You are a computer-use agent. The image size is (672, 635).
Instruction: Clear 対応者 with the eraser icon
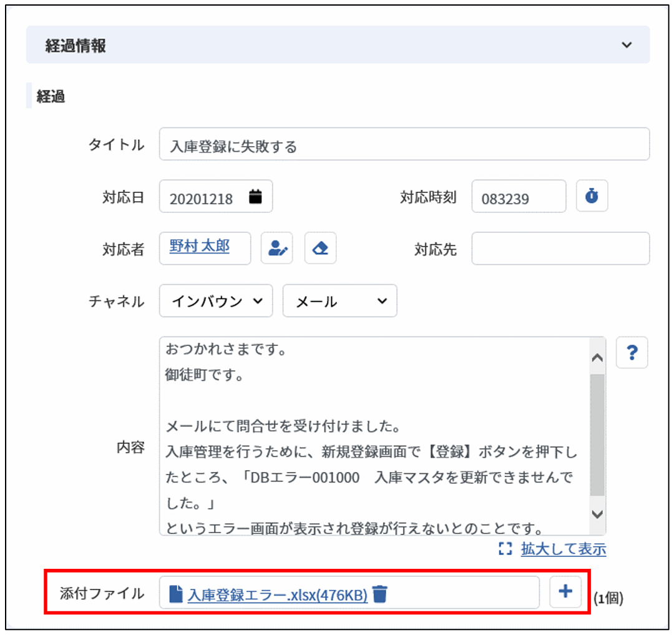click(320, 249)
